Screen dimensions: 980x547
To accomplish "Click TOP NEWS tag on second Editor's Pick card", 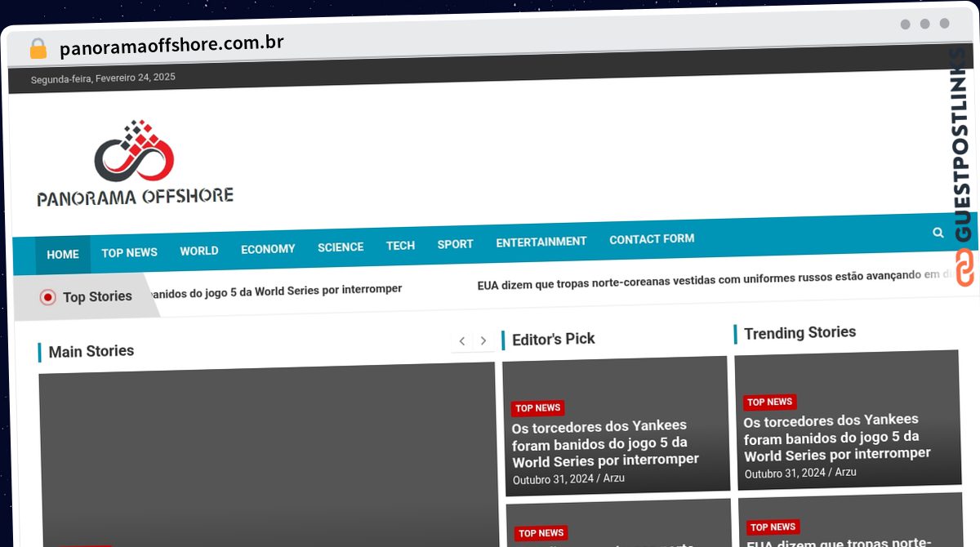I will tap(541, 533).
